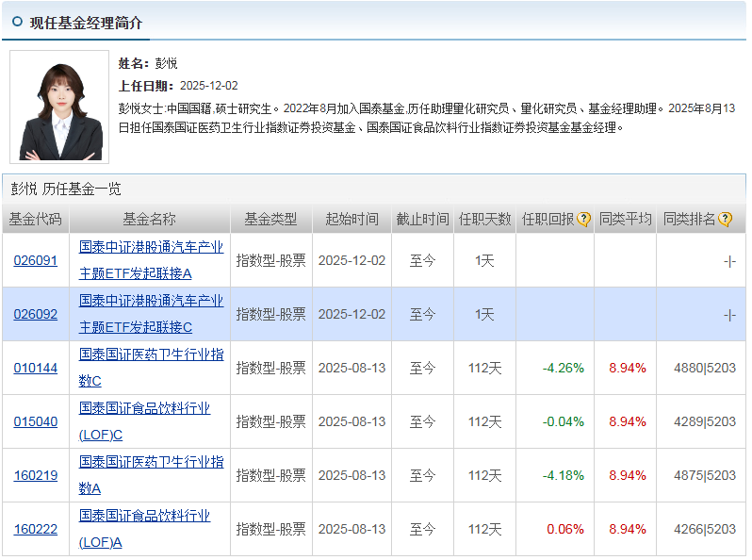752x560 pixels.
Task: Click the 基金代码 column header
Action: click(36, 220)
